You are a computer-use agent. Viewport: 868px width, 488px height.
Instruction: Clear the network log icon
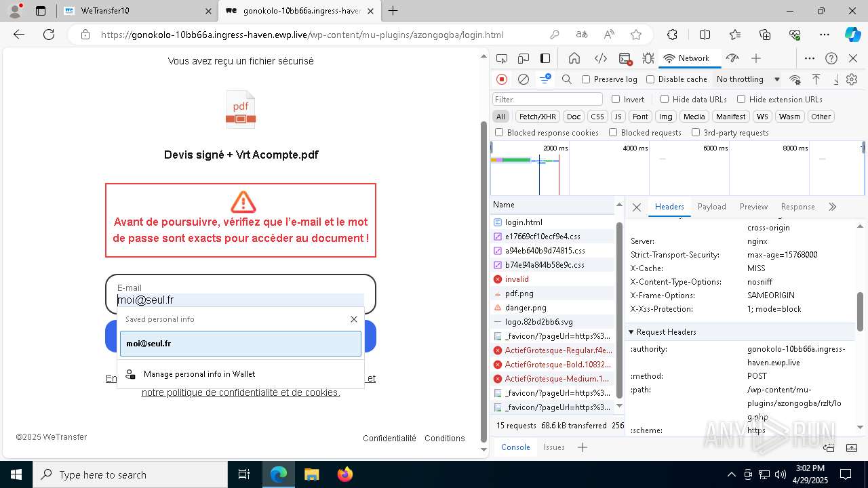point(524,79)
